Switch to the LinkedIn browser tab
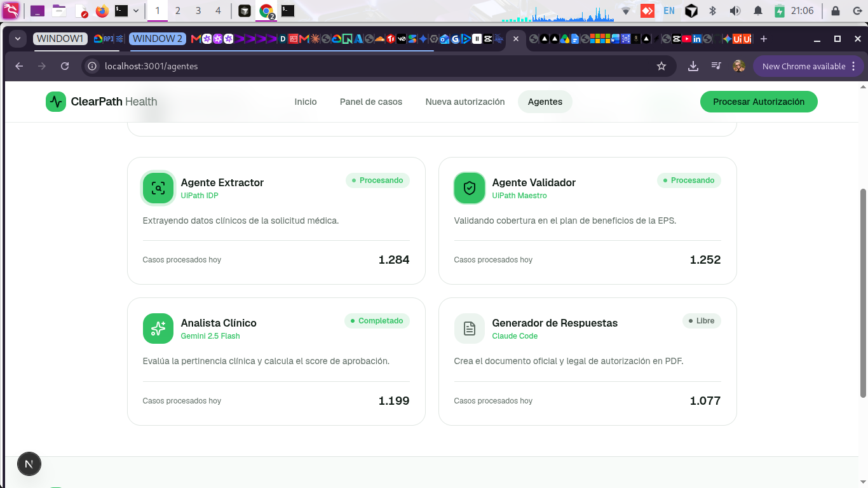 (697, 39)
